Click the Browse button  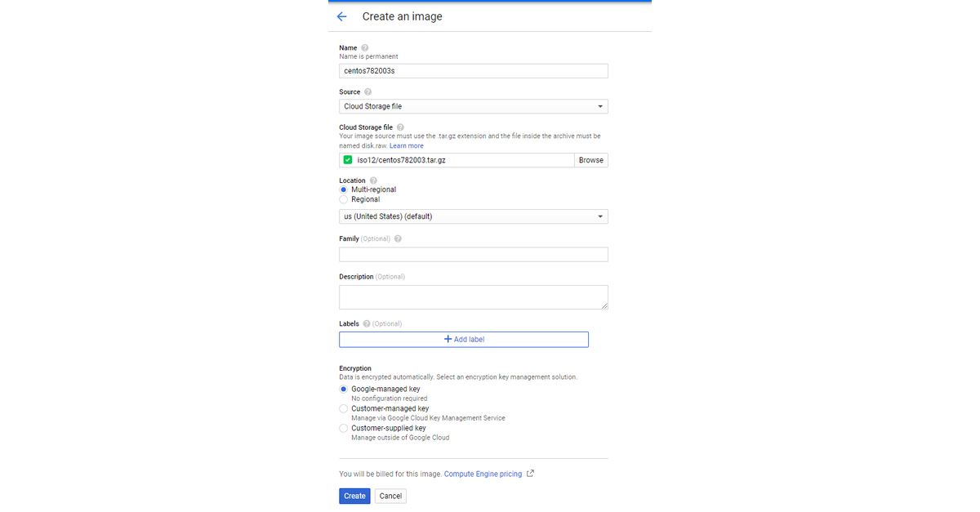591,160
